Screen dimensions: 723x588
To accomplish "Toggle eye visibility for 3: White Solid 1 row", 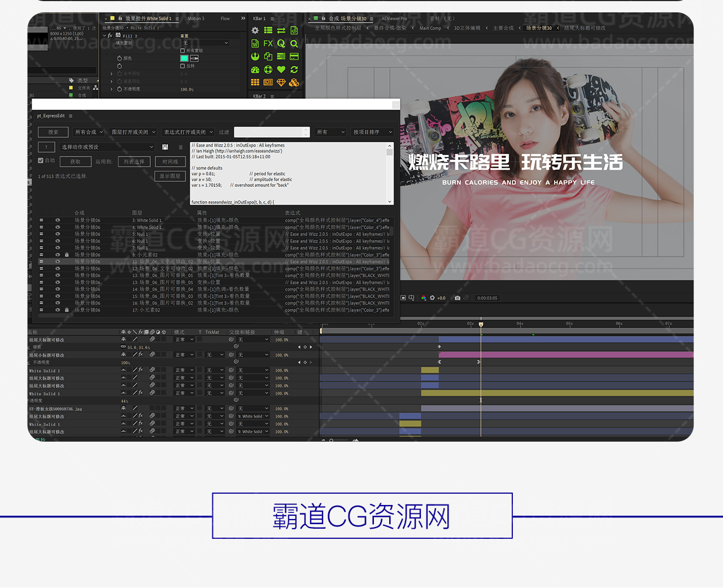I will point(58,220).
